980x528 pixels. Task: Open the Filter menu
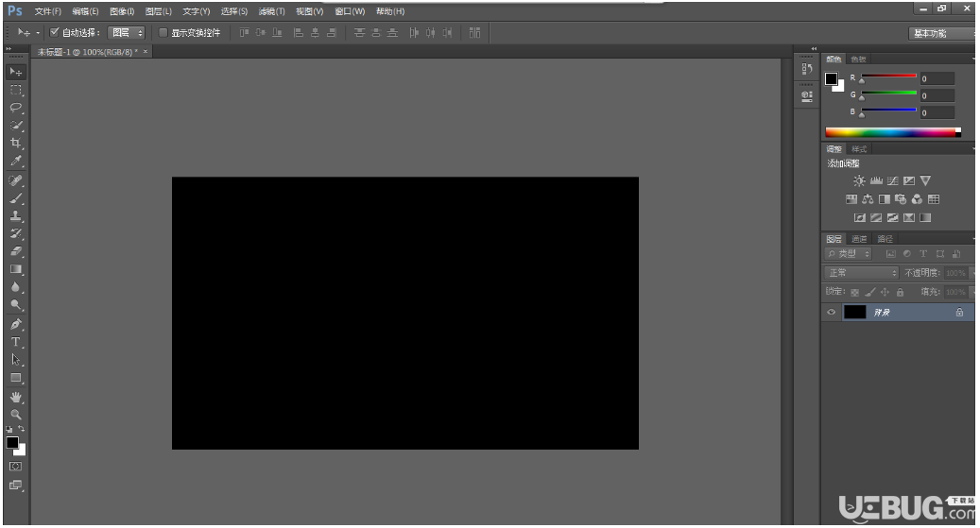click(x=271, y=11)
